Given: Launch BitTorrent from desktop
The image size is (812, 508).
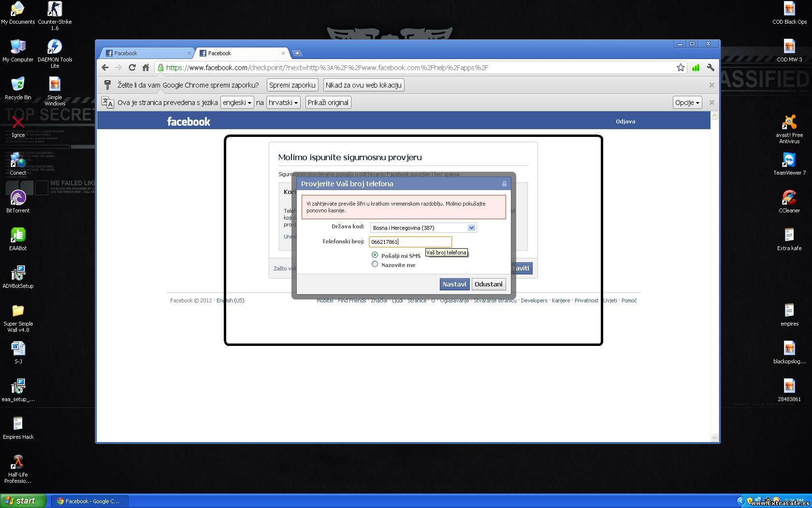Looking at the screenshot, I should coord(18,202).
